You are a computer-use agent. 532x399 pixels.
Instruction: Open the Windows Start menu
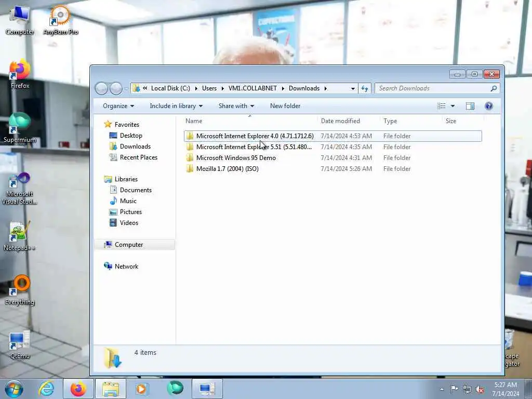(x=14, y=389)
